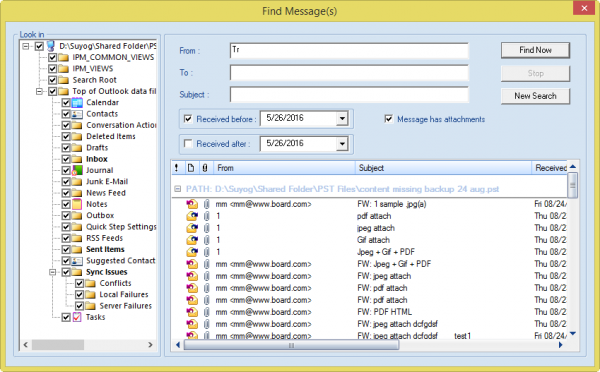Click mail icon of FW: PDF HTML row
This screenshot has height=372, width=600.
tap(192, 312)
